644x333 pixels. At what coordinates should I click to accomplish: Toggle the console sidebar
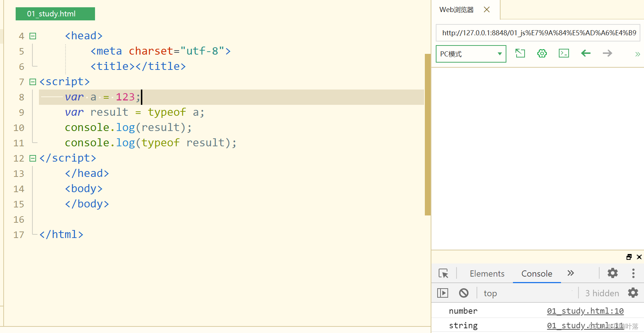click(443, 293)
